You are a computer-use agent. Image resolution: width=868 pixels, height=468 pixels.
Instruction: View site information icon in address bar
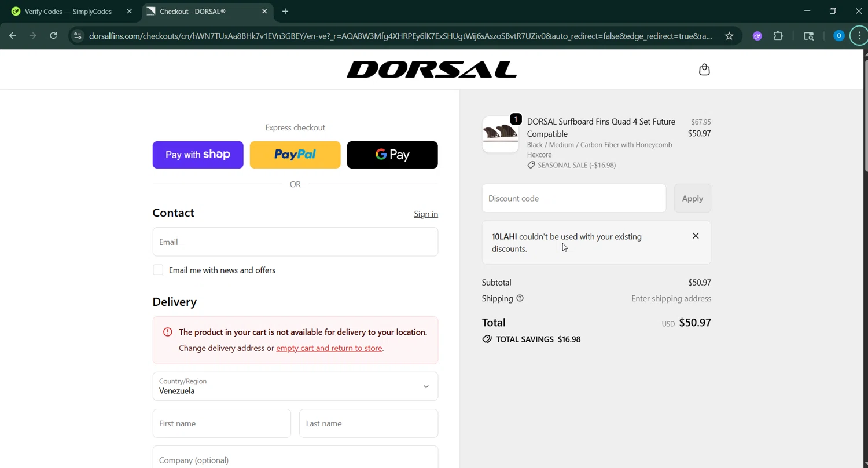tap(78, 36)
